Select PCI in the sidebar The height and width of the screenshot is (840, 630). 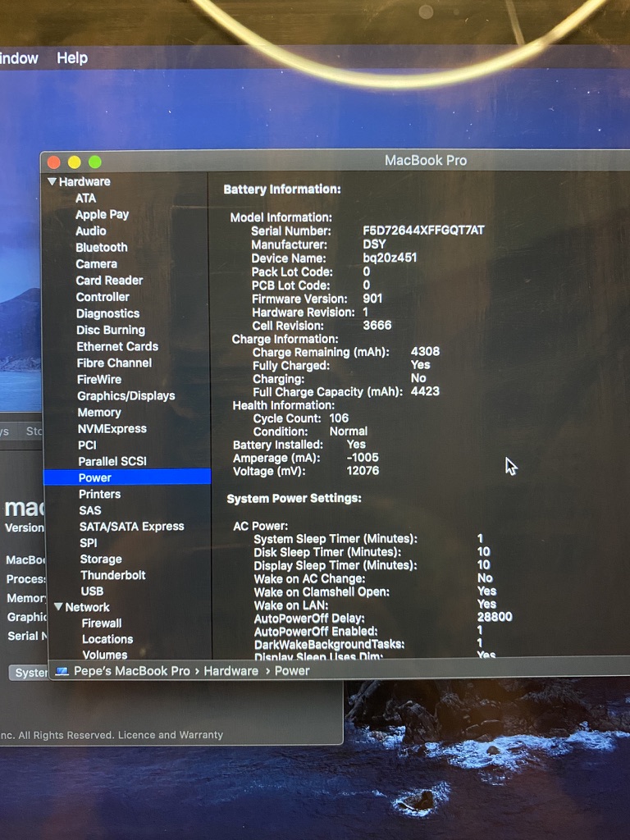pos(87,445)
